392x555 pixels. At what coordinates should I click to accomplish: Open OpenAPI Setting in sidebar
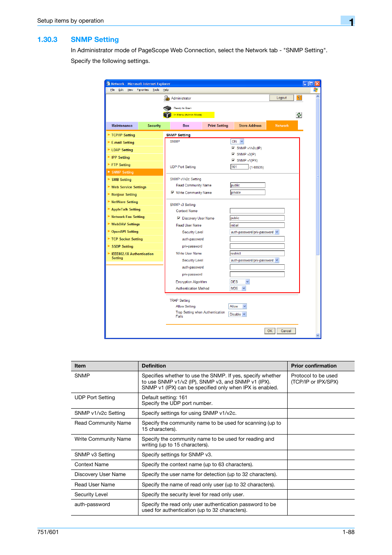coord(135,231)
